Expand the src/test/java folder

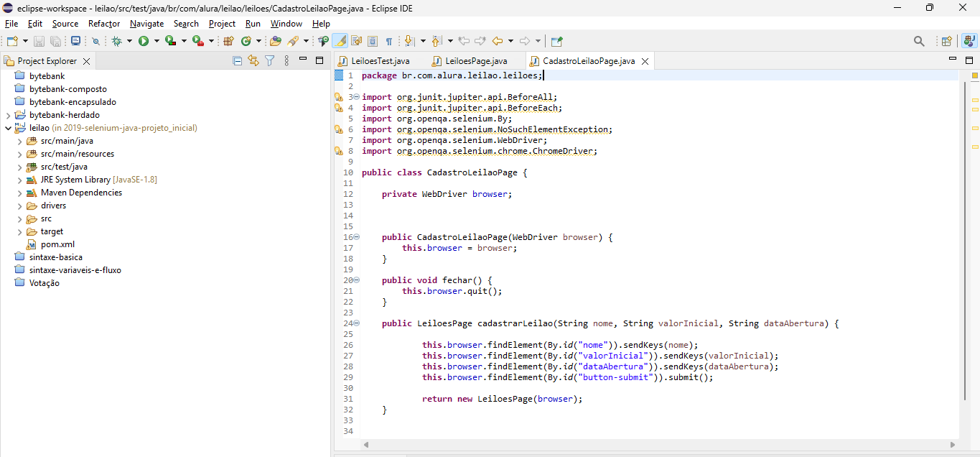click(x=19, y=167)
